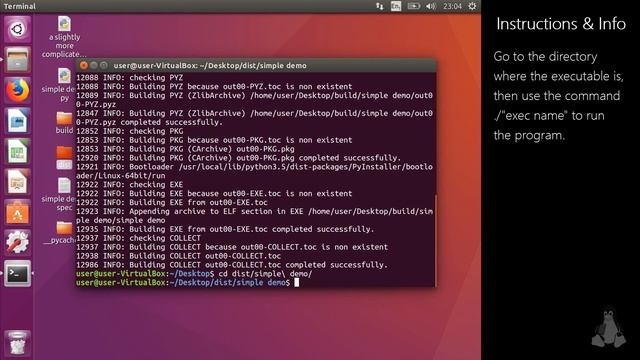Select the simple demo py desktop file

[61, 85]
